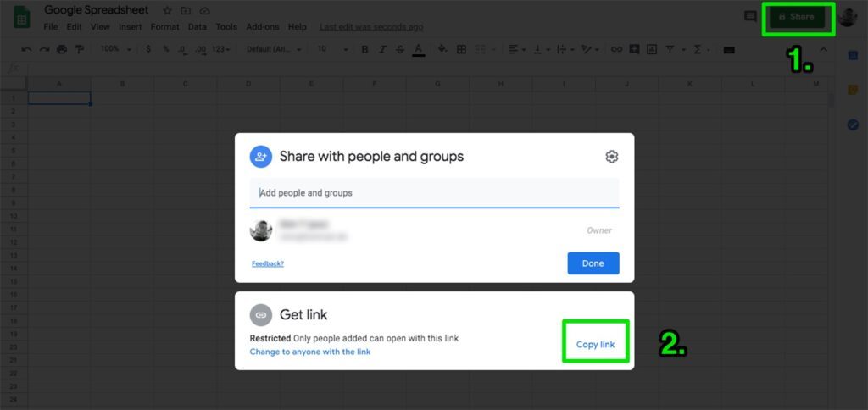Open the Insert menu
The height and width of the screenshot is (410, 868).
pyautogui.click(x=130, y=26)
